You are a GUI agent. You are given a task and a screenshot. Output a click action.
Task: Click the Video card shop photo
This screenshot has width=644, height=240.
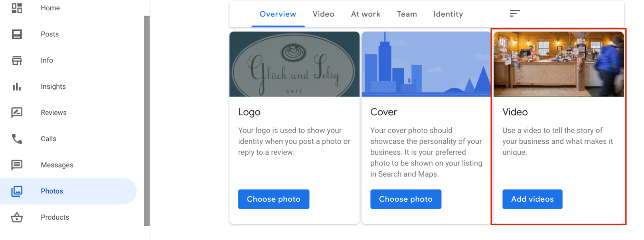[x=559, y=64]
